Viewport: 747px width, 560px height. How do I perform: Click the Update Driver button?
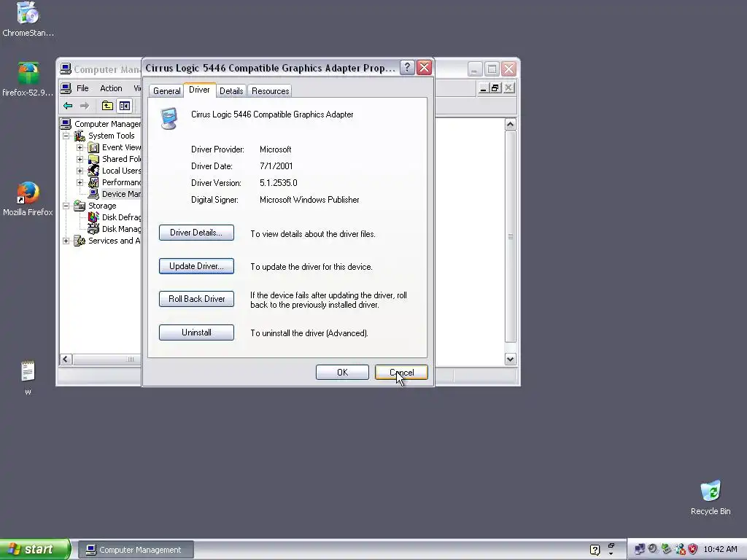[196, 266]
